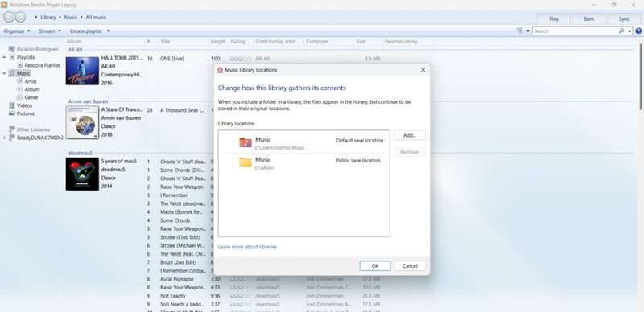Select the Artist icon in sidebar
644x312 pixels.
(x=19, y=81)
